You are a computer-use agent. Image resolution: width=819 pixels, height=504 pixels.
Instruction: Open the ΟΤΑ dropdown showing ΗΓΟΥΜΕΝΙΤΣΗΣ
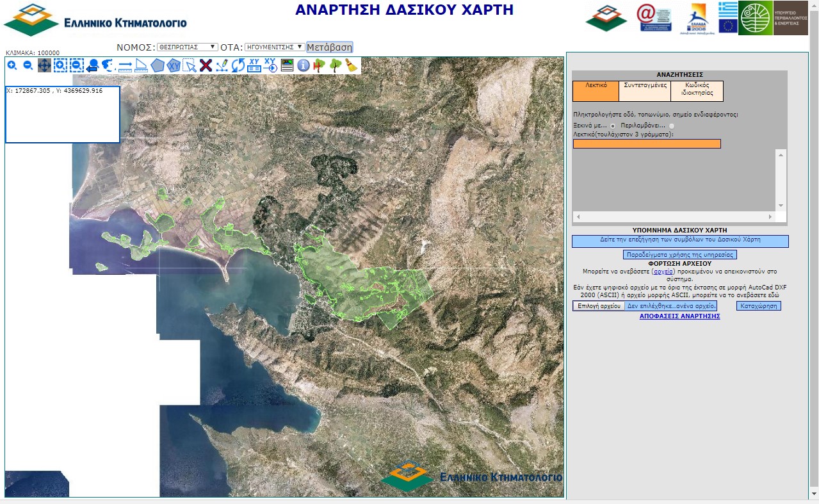pos(274,47)
